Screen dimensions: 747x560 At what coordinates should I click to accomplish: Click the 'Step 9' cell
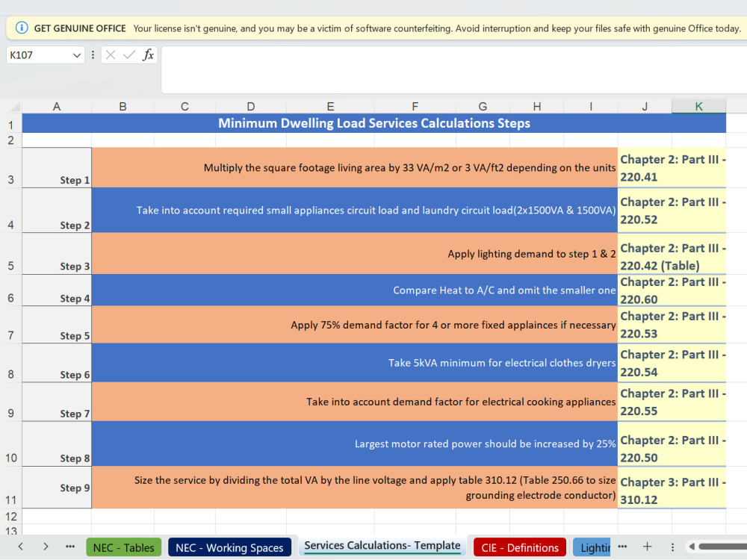(57, 487)
